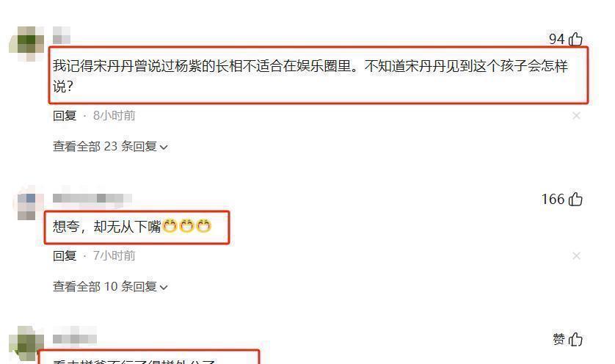615x364 pixels.
Task: Click the 赞 label on third comment
Action: (559, 339)
